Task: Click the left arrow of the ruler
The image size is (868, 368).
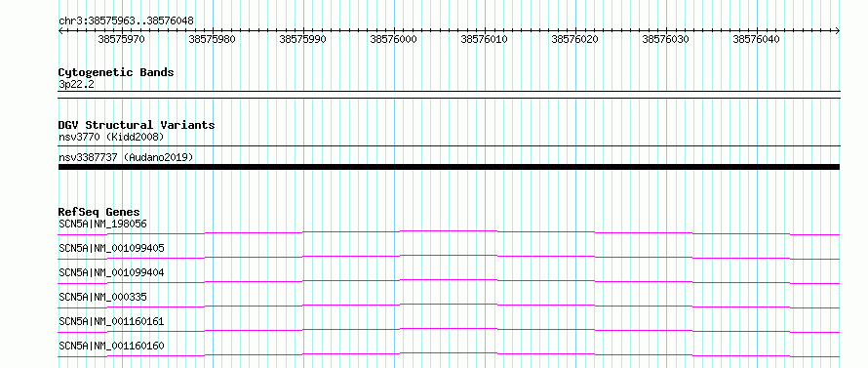Action: point(60,30)
